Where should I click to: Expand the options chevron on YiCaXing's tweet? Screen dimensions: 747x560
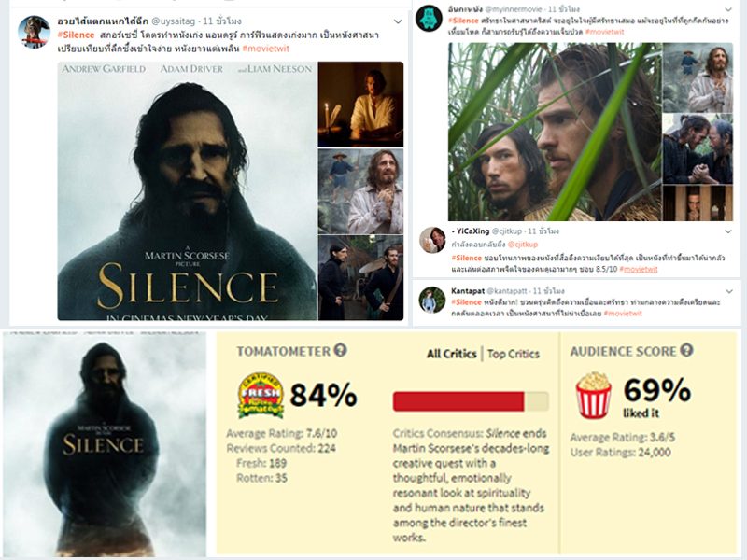[728, 231]
